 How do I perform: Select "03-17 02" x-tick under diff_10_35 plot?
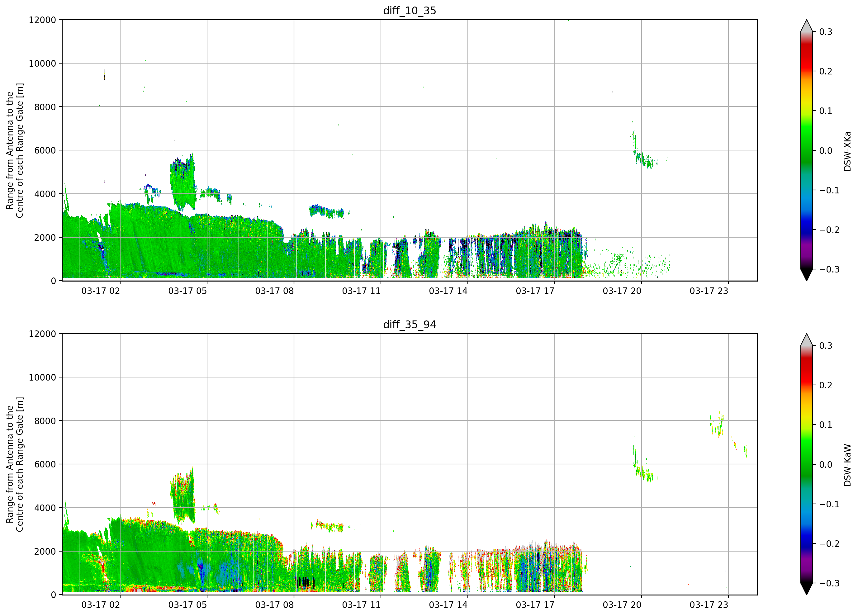(101, 291)
